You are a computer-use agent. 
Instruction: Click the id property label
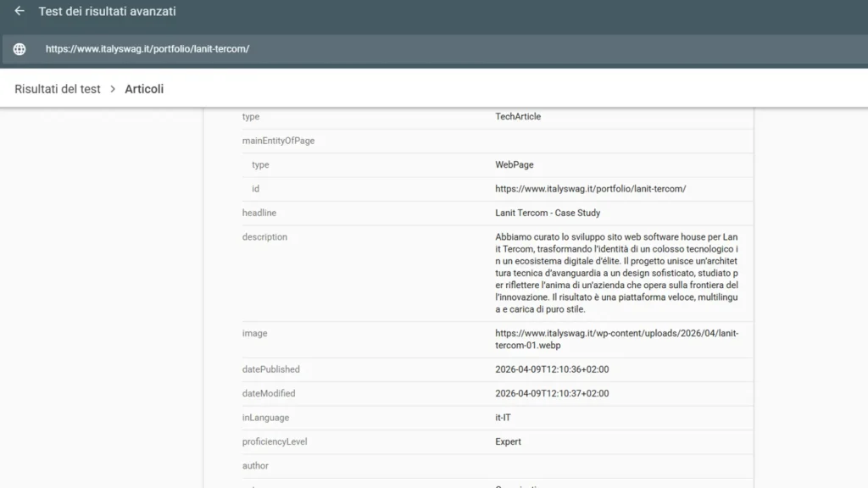click(x=255, y=189)
